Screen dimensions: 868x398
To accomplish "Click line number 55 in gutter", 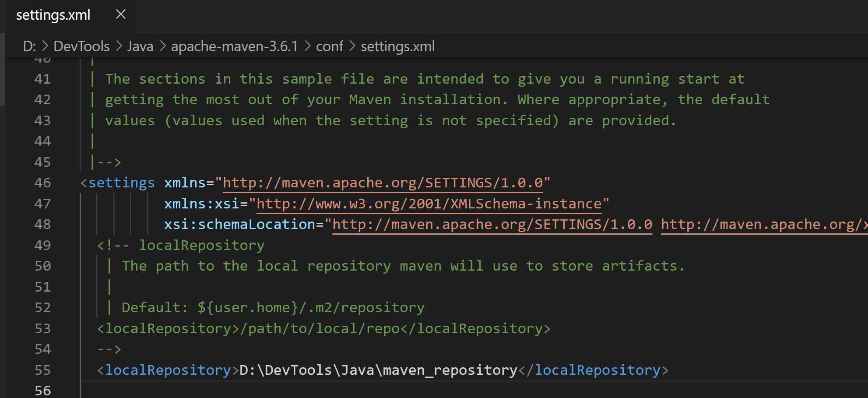I will 42,370.
